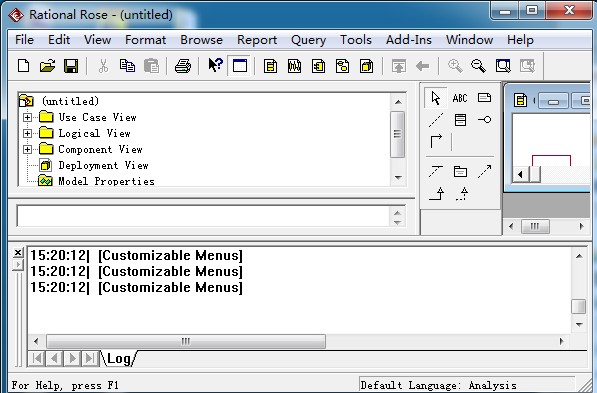
Task: Zoom out with magnifier minus icon
Action: (x=478, y=66)
